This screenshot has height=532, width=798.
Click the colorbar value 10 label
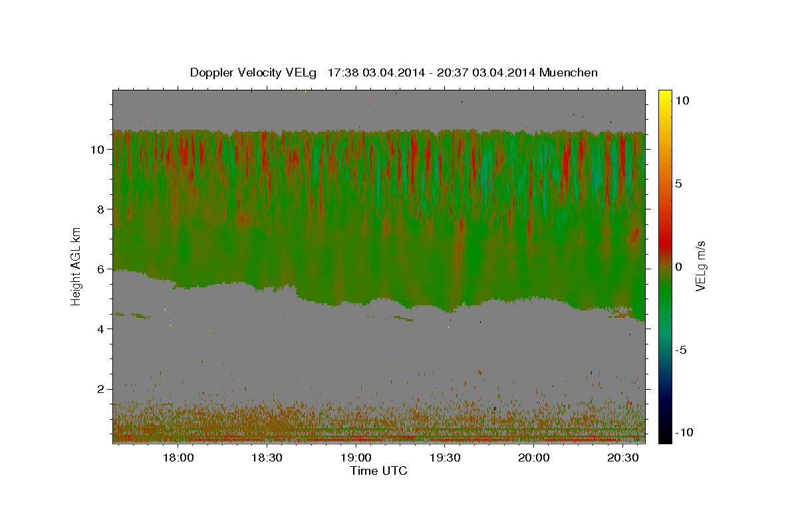(x=683, y=100)
